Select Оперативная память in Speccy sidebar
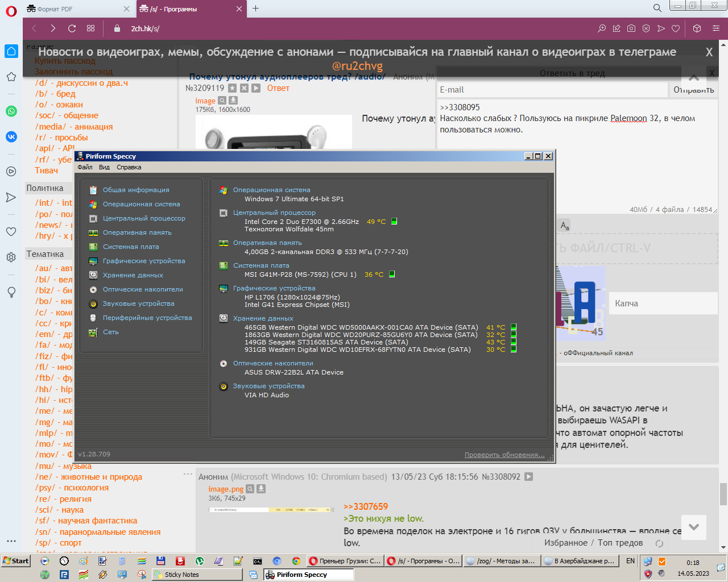 point(137,232)
